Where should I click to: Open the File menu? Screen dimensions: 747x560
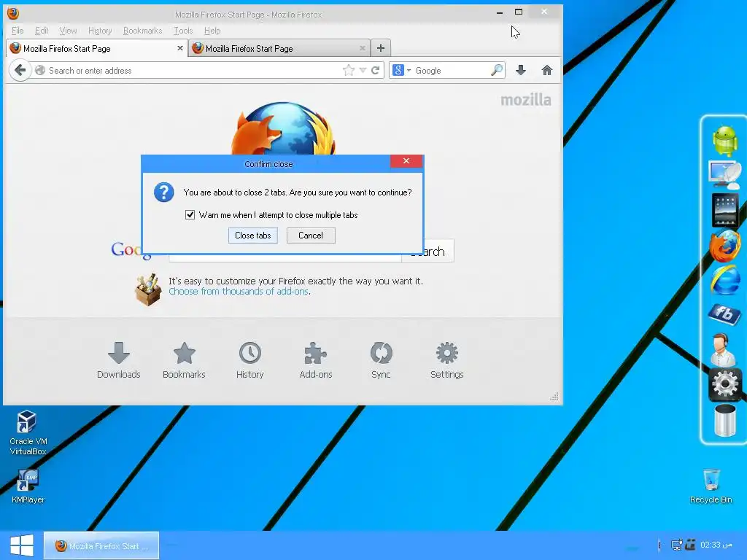coord(18,31)
